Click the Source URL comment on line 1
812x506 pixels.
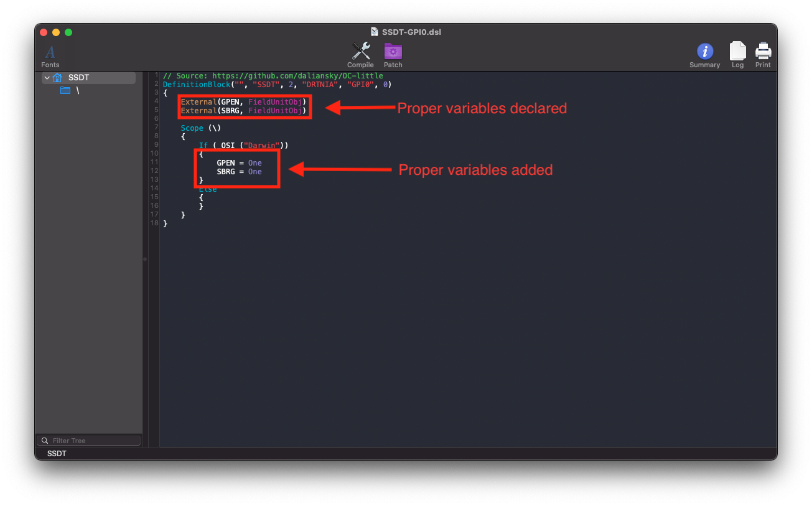(x=273, y=76)
